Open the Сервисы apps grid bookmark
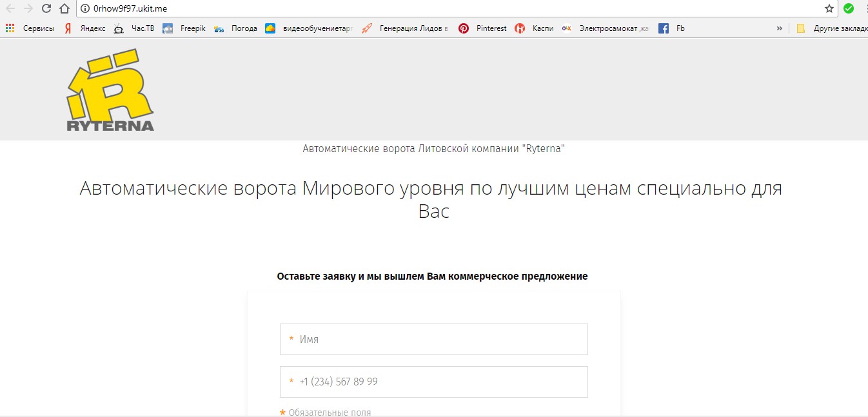868x417 pixels. click(30, 28)
